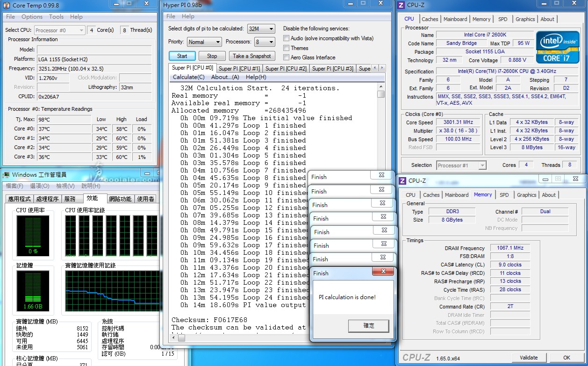Enable the Audio service disable checkbox
The height and width of the screenshot is (366, 588).
click(x=286, y=38)
